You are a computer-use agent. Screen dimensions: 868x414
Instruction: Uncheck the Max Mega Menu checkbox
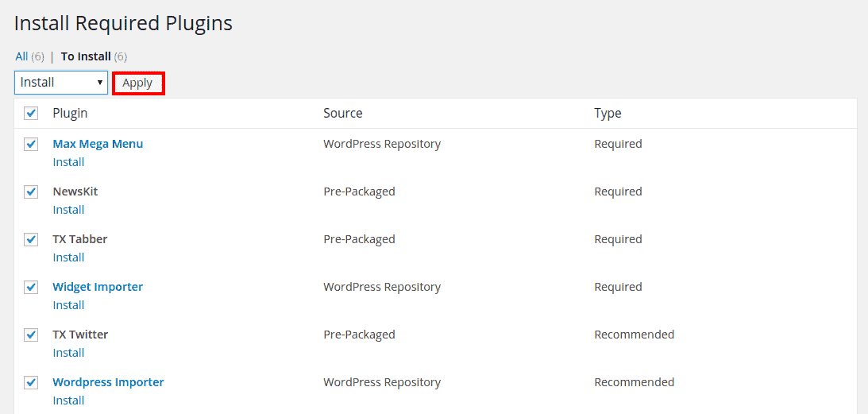click(31, 144)
